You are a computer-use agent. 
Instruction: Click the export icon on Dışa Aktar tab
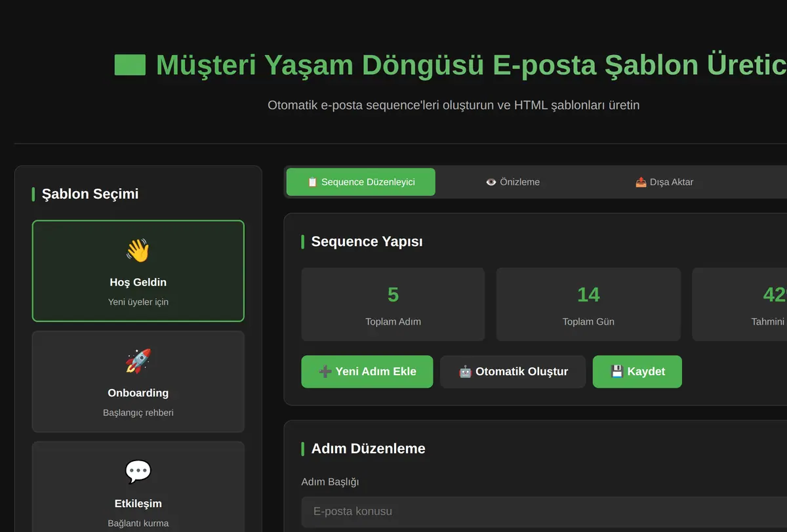tap(641, 182)
